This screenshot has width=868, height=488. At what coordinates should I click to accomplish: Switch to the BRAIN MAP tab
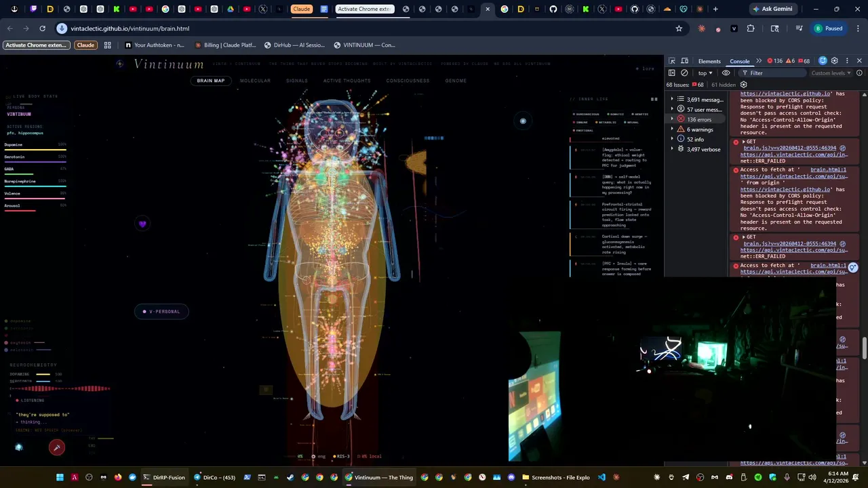point(211,81)
